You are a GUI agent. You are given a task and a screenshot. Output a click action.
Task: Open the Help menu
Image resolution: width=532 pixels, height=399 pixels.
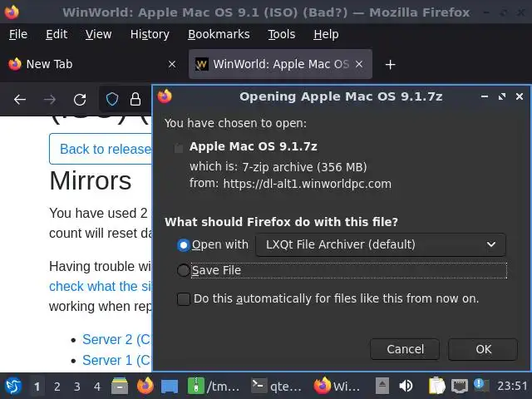326,34
